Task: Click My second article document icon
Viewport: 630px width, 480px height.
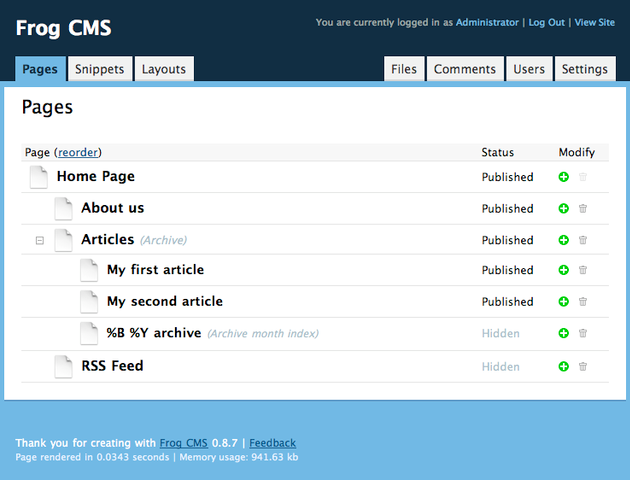Action: click(89, 302)
